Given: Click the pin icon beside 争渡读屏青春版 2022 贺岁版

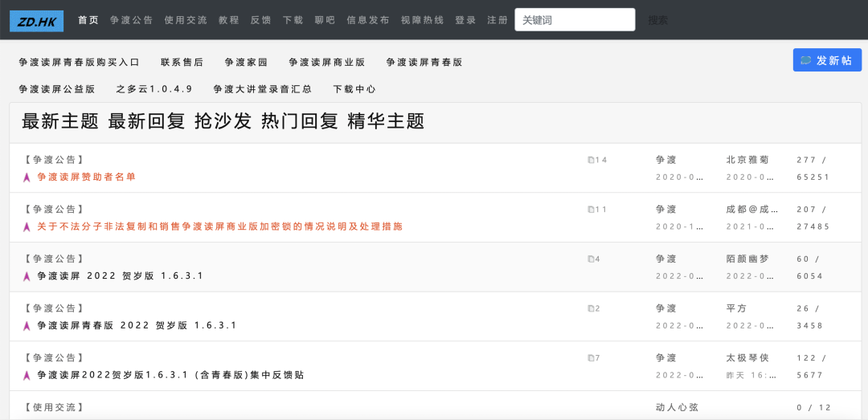Looking at the screenshot, I should pyautogui.click(x=26, y=326).
